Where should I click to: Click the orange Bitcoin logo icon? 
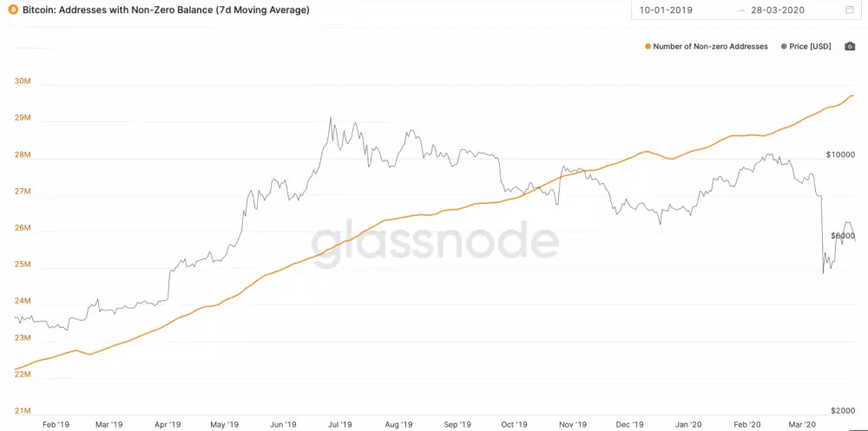click(x=13, y=10)
